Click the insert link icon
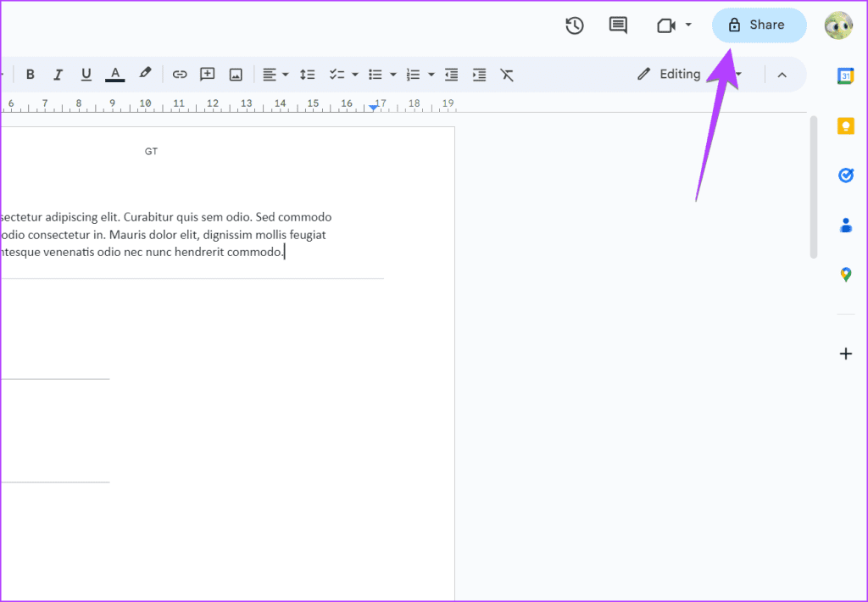 point(180,75)
